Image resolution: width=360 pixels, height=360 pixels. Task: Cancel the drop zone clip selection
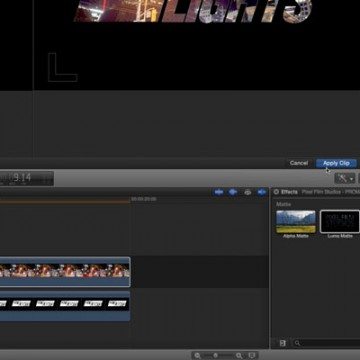(x=299, y=163)
